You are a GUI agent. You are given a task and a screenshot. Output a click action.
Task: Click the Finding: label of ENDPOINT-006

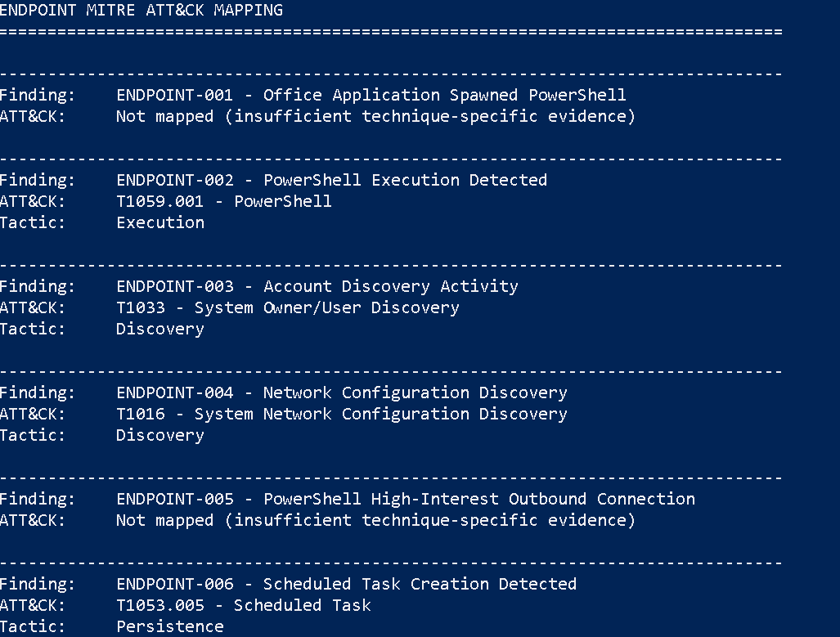(x=38, y=584)
